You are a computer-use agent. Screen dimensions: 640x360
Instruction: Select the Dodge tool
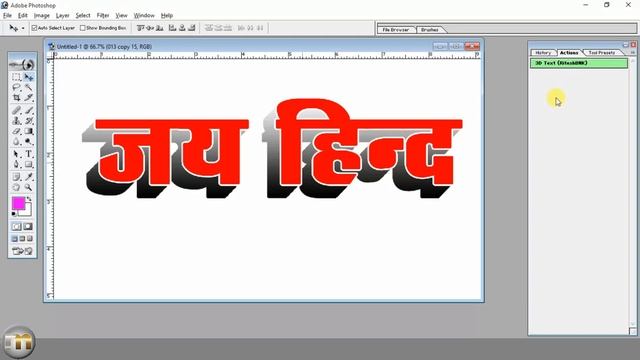coord(29,142)
